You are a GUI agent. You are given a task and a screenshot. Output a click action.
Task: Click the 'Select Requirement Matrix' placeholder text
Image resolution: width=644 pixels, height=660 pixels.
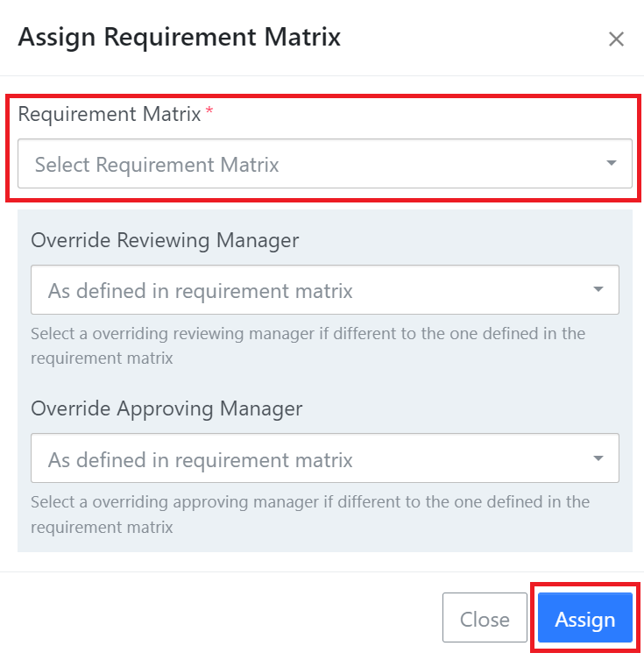[x=157, y=165]
